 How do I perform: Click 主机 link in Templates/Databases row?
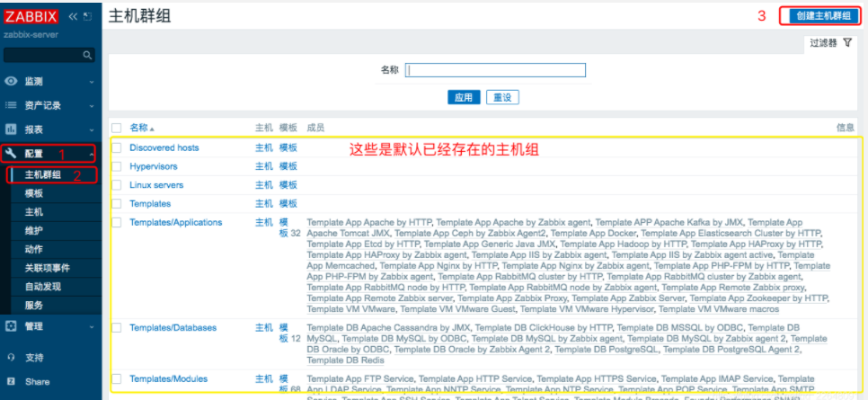264,327
